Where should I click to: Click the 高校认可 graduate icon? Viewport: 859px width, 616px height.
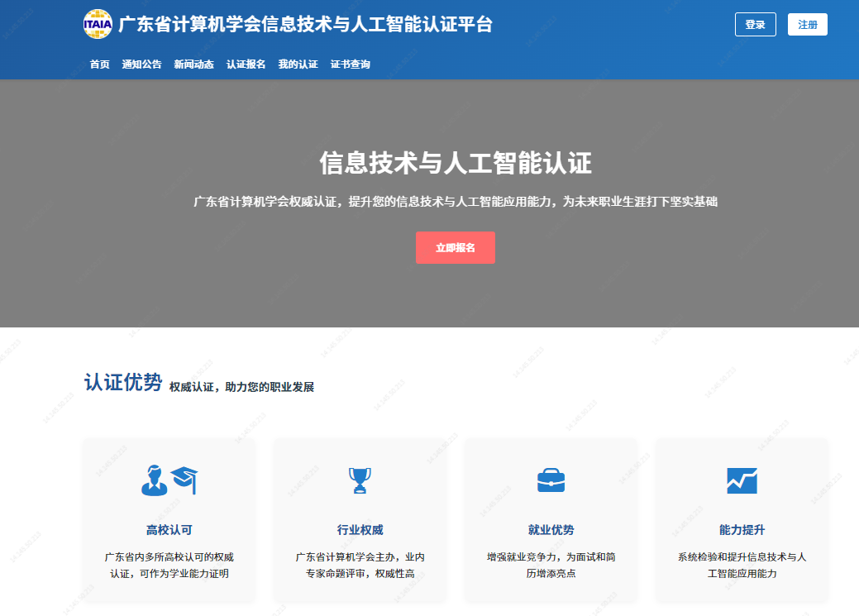tap(169, 480)
